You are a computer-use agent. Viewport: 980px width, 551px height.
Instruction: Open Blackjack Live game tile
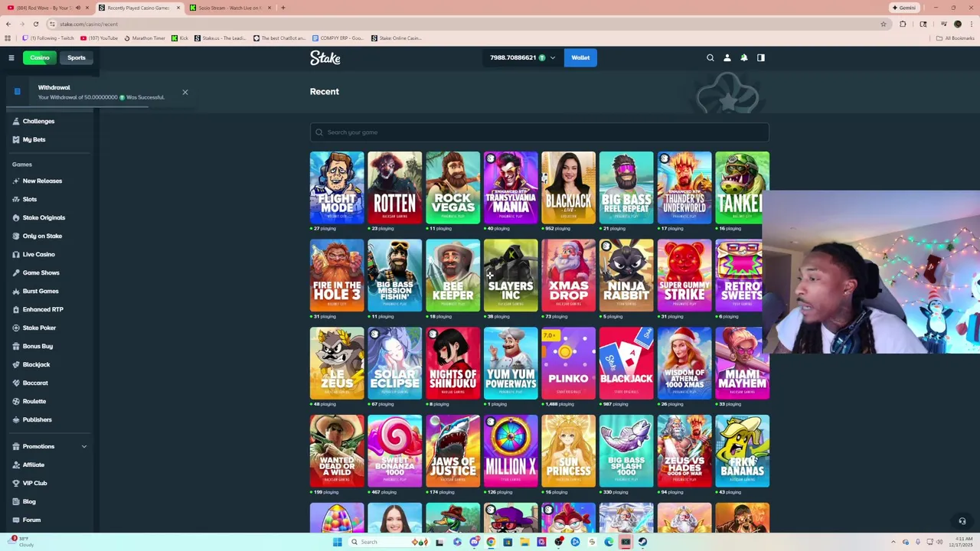(568, 187)
